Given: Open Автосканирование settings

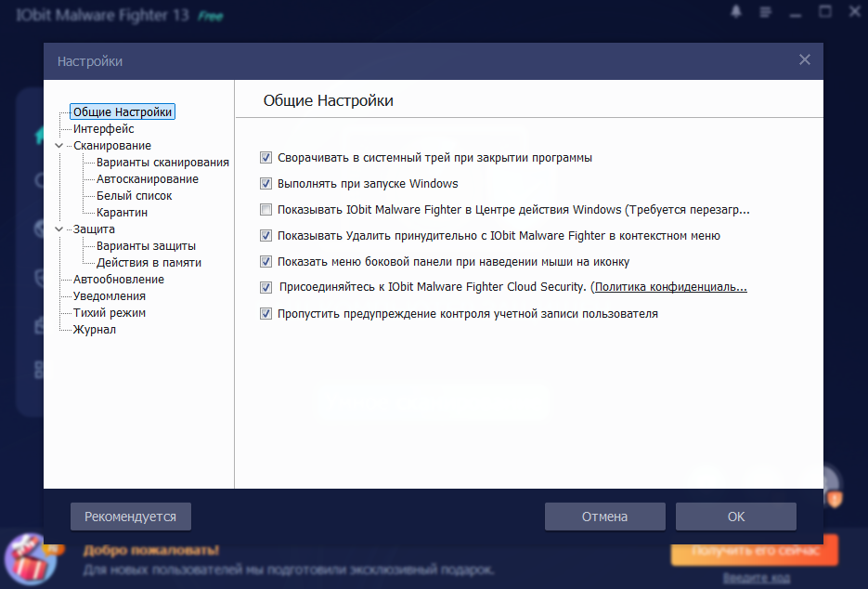Looking at the screenshot, I should coord(148,179).
